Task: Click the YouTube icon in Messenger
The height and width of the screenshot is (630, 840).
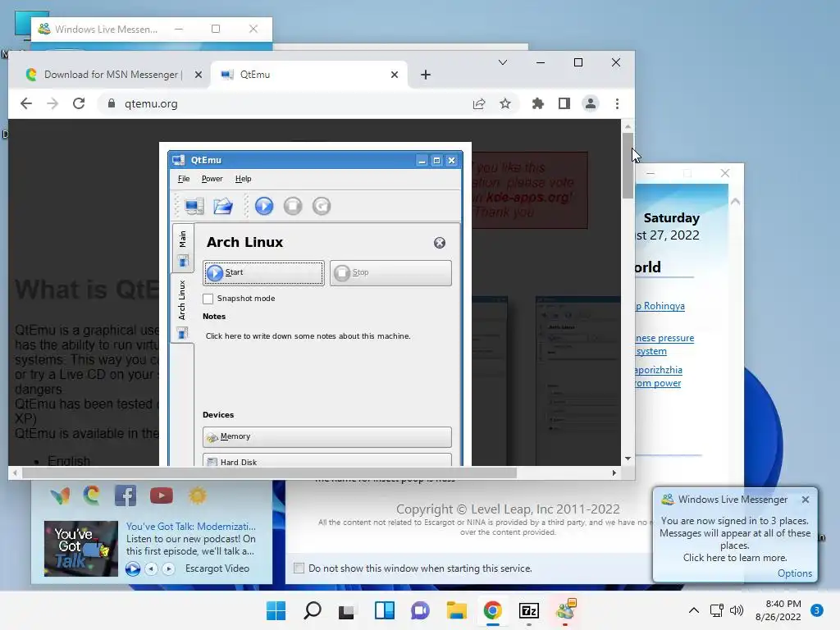Action: coord(162,496)
